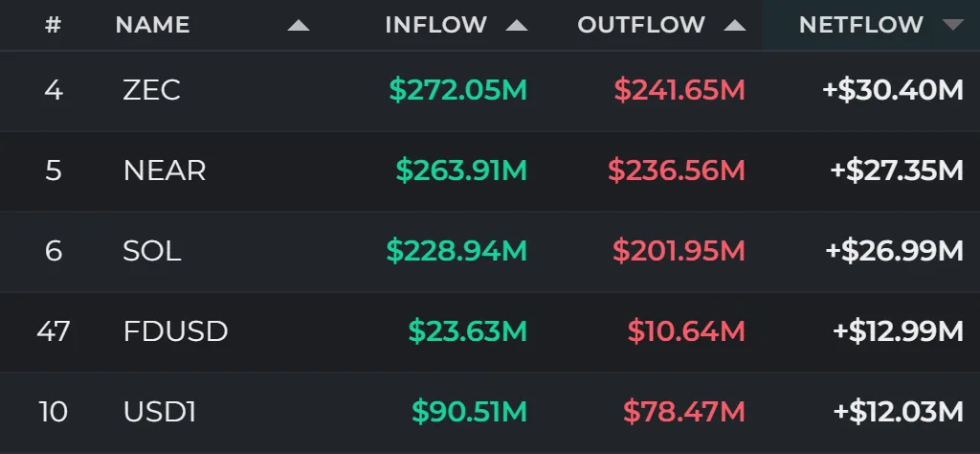Click the # column header
The height and width of the screenshot is (454, 980).
click(54, 25)
